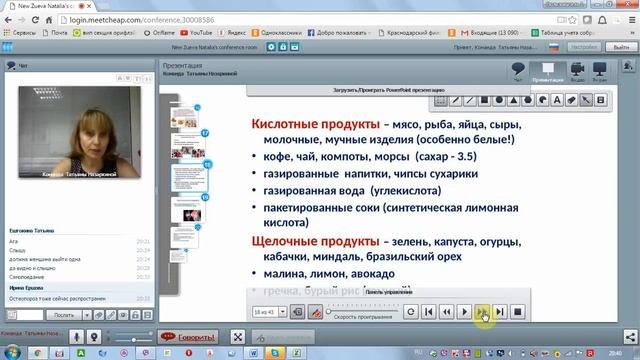The height and width of the screenshot is (360, 640).
Task: Click the presenter webcam video
Action: 80,132
